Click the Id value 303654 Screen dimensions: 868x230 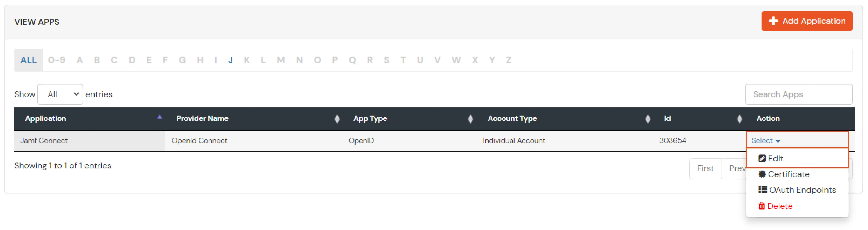pos(673,141)
